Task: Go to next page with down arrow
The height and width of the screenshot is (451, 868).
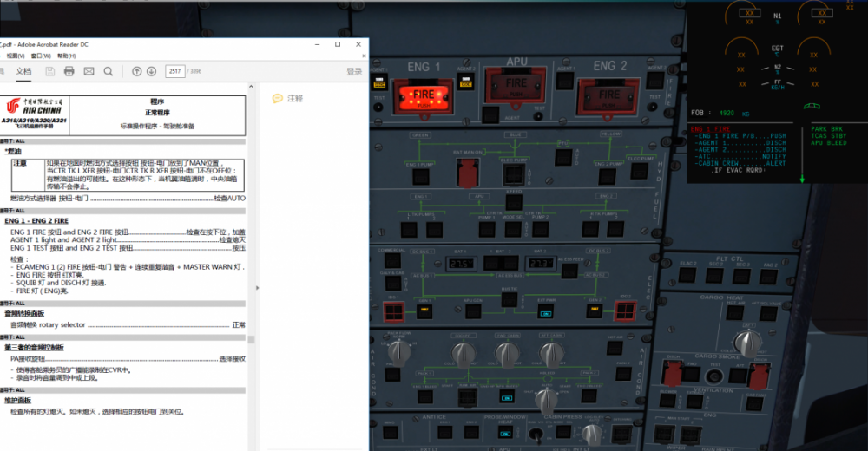Action: point(151,71)
